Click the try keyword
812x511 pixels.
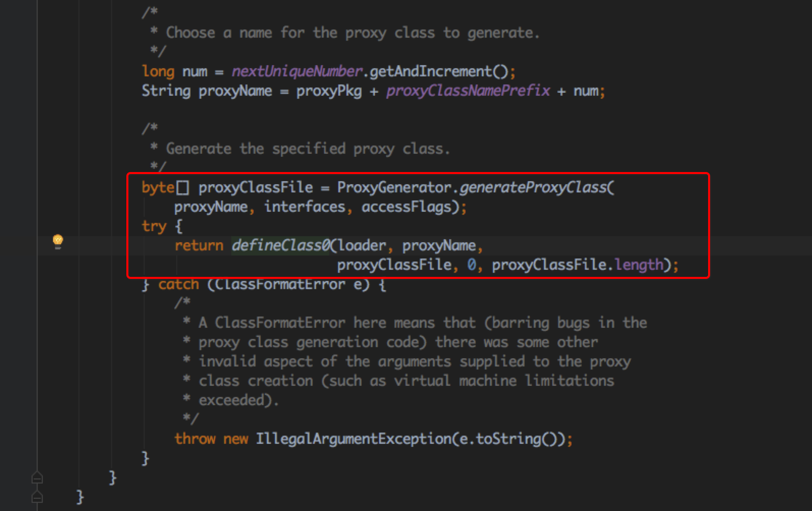click(x=154, y=226)
